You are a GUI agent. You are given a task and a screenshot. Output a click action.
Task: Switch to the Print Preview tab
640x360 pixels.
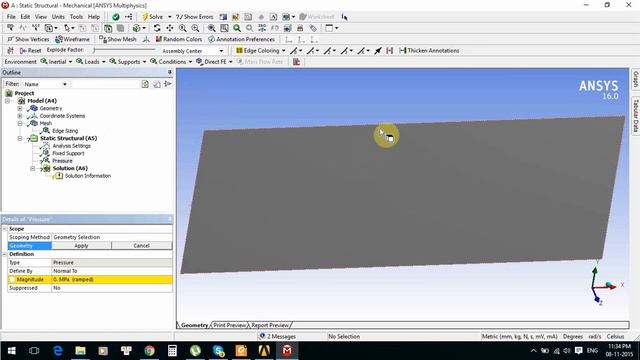230,325
